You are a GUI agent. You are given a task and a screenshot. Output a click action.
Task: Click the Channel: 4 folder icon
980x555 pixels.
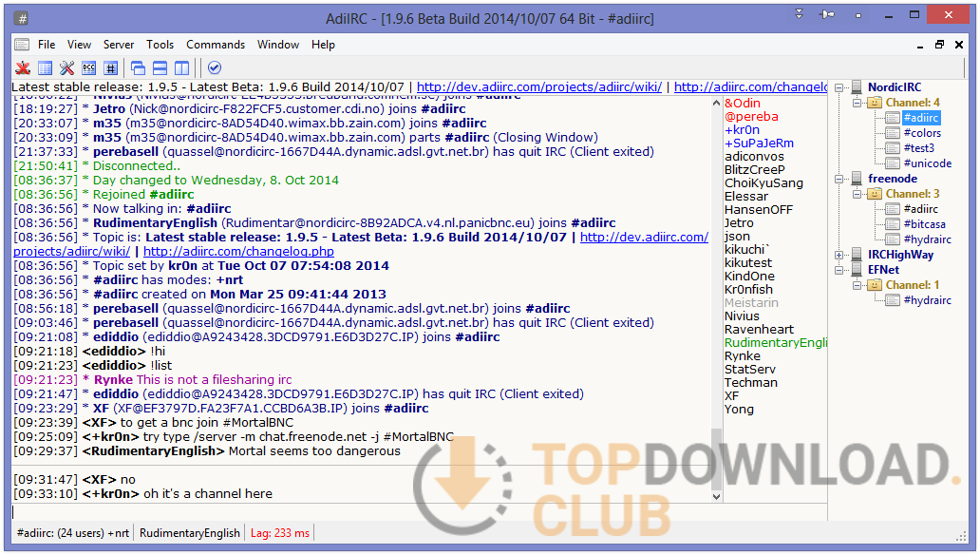pyautogui.click(x=875, y=103)
